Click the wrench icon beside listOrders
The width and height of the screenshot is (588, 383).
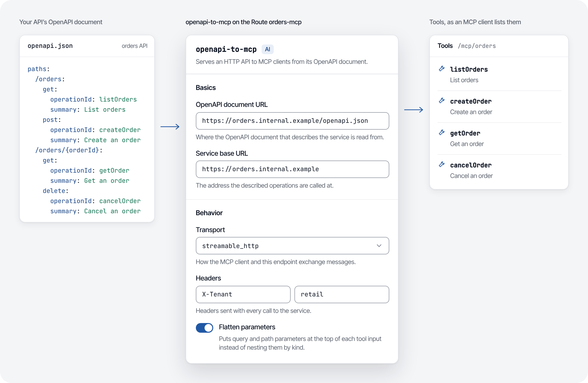click(x=441, y=69)
